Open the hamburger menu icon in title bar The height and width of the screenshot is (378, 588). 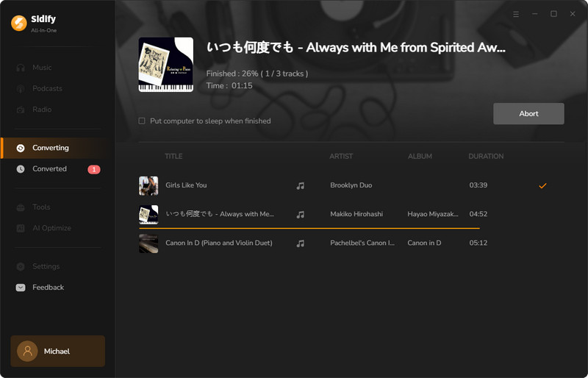(x=516, y=14)
